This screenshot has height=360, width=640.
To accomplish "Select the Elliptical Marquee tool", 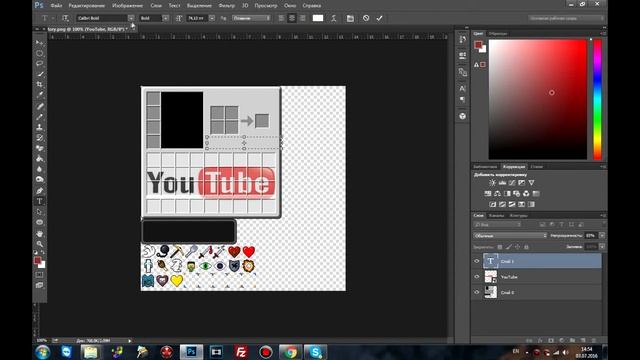I will (40, 53).
